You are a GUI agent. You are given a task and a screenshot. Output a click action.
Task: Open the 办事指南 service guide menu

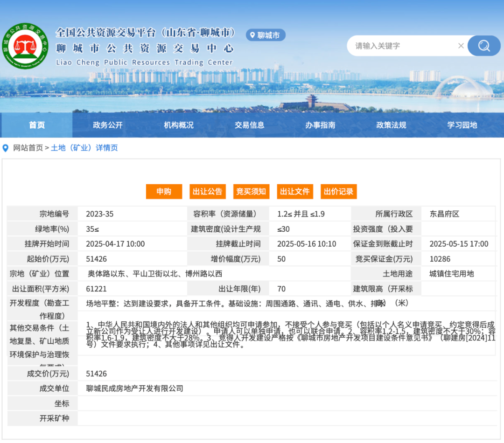point(320,125)
